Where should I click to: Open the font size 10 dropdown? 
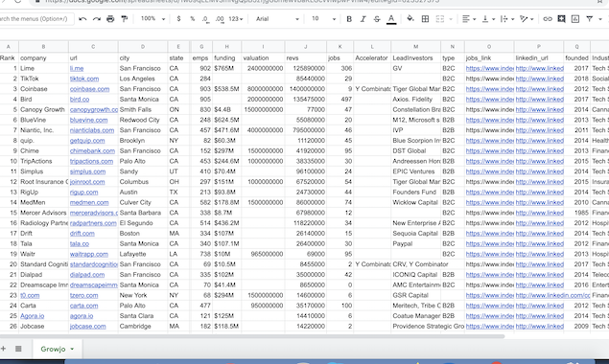click(x=323, y=18)
